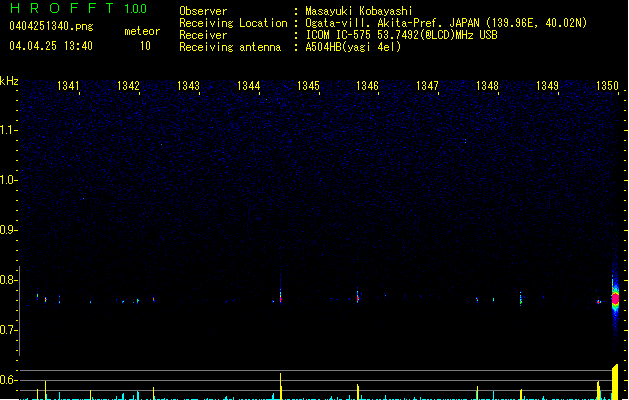Click the 0.7 kHz frequency axis label

8,330
